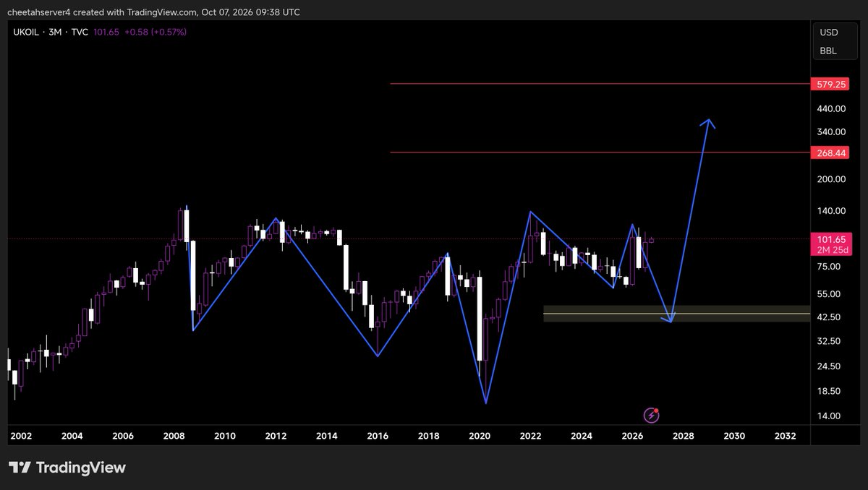Click the 268.44 price label
This screenshot has height=490, width=868.
830,153
